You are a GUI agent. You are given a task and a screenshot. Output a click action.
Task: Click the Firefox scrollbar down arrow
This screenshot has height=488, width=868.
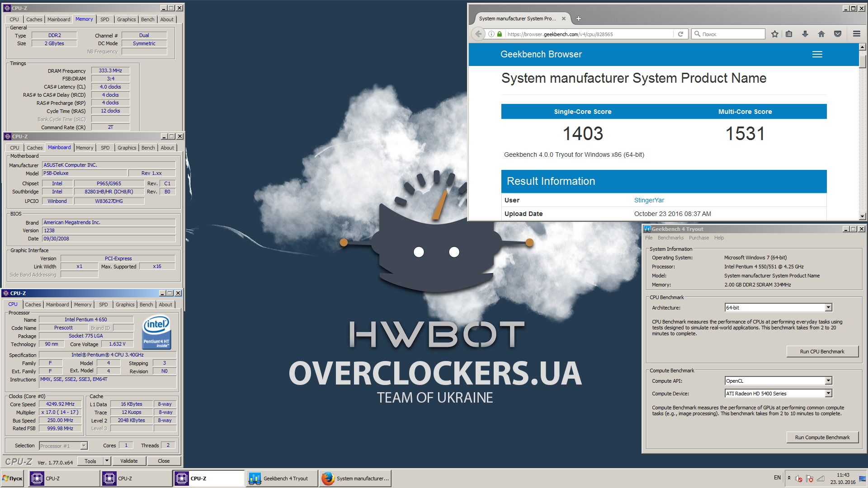click(862, 216)
